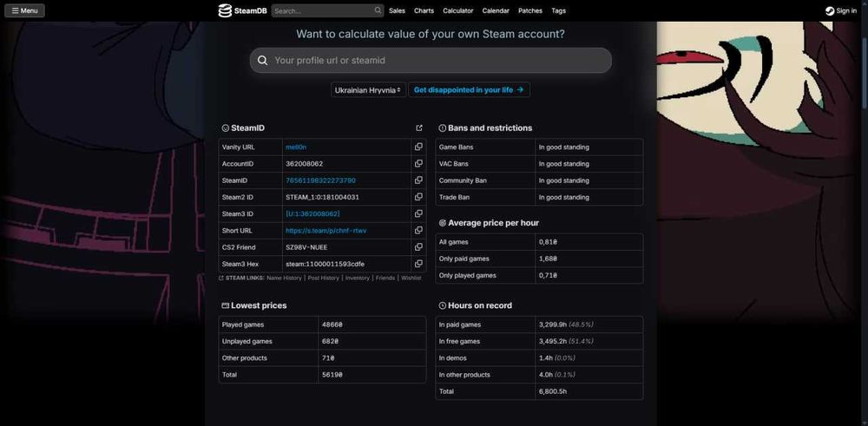Copy the Steam2 ID value
The width and height of the screenshot is (868, 426).
pos(418,196)
